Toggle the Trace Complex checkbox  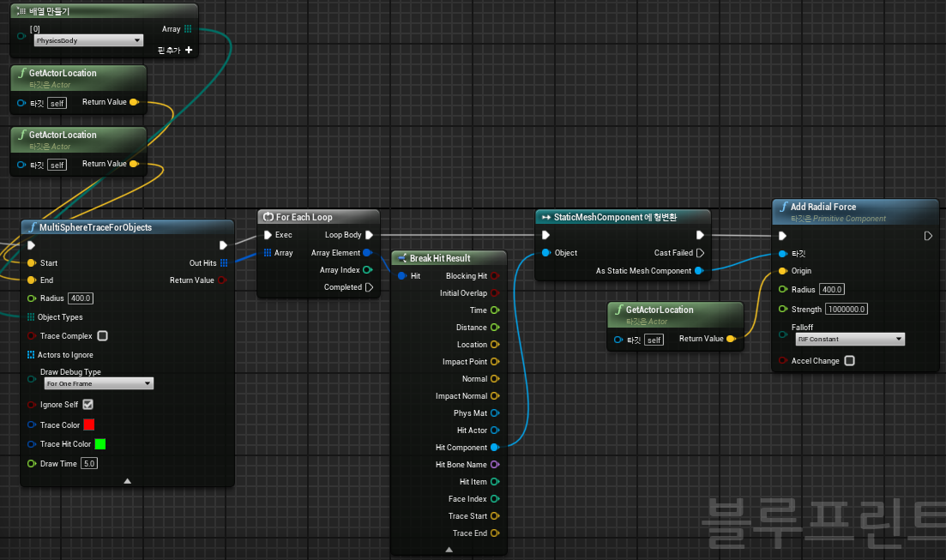coord(103,335)
